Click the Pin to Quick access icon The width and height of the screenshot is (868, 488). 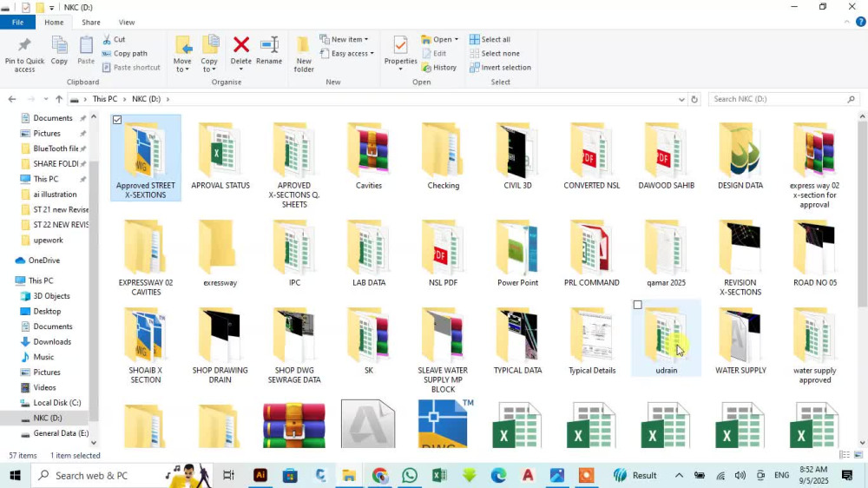click(24, 45)
